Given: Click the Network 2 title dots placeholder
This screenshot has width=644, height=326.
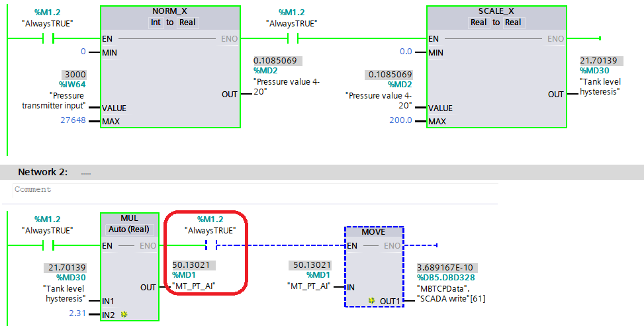Looking at the screenshot, I should pyautogui.click(x=86, y=173).
